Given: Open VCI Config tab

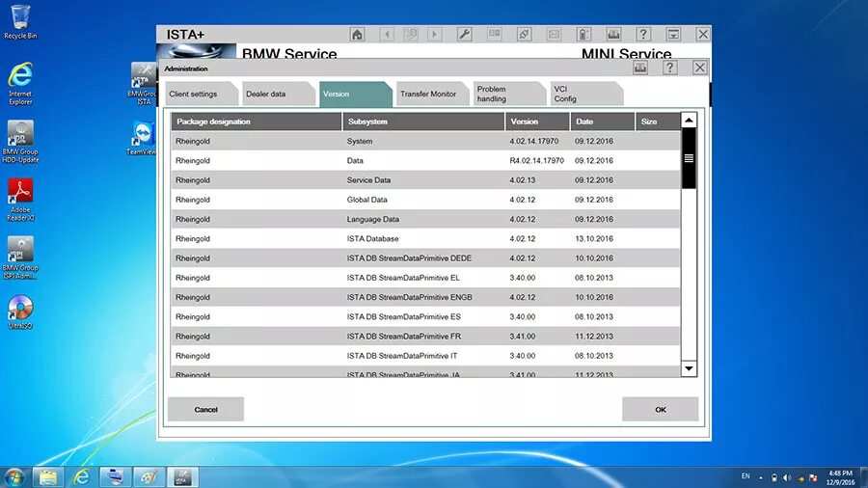Looking at the screenshot, I should [586, 95].
